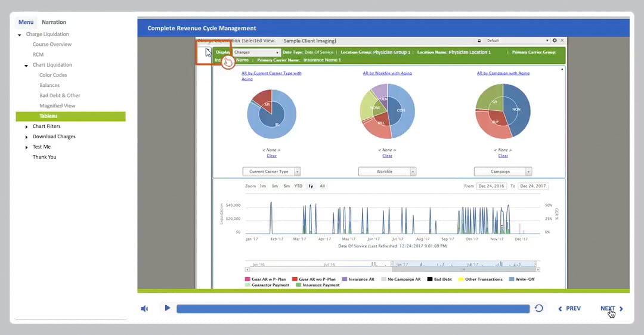Switch to the Narration tab

pyautogui.click(x=54, y=22)
